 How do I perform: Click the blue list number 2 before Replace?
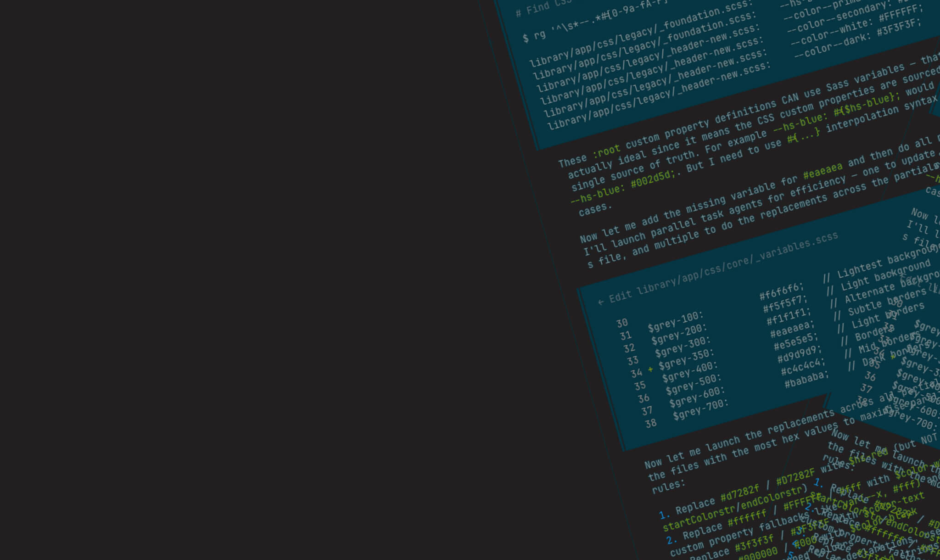[671, 540]
